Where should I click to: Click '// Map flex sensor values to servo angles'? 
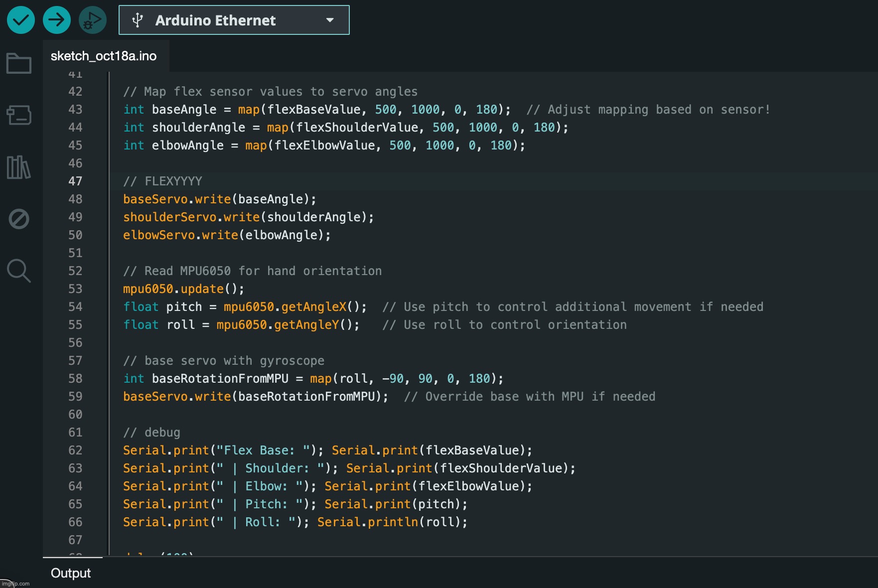(271, 92)
